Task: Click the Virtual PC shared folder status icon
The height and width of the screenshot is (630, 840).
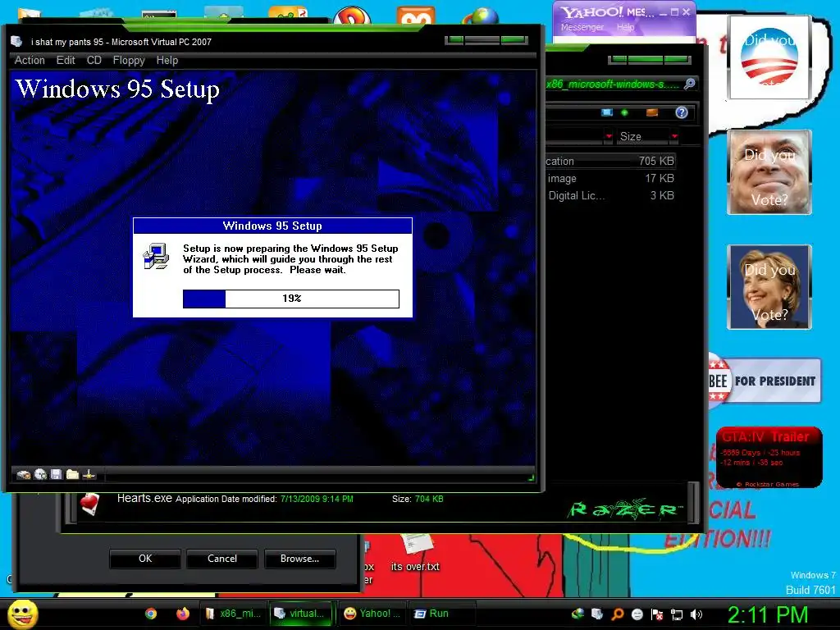Action: [72, 475]
